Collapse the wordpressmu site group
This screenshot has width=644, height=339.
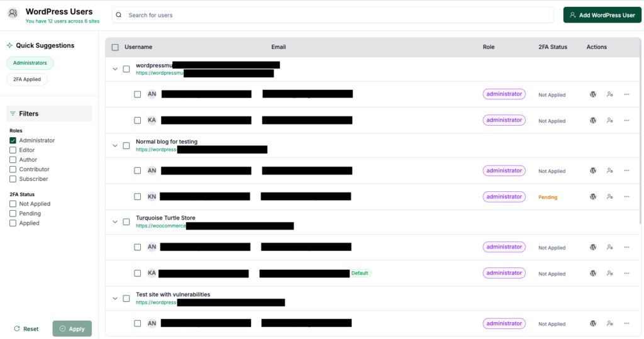tap(115, 69)
